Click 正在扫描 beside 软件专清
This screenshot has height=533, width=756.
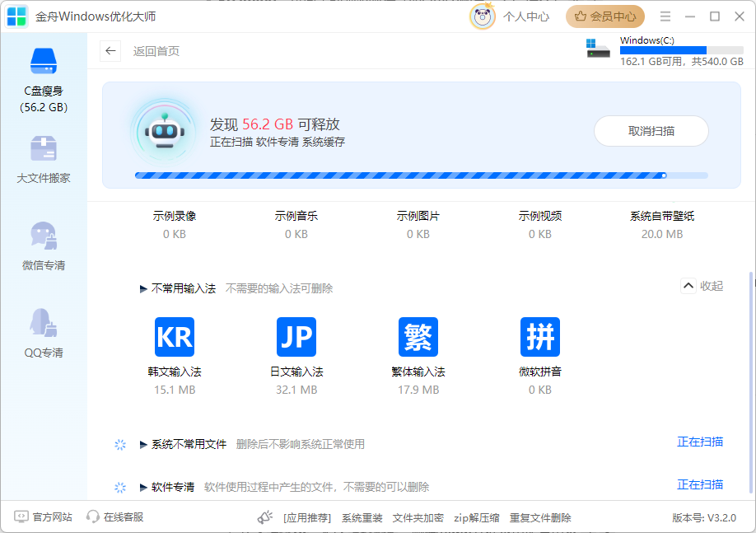700,484
